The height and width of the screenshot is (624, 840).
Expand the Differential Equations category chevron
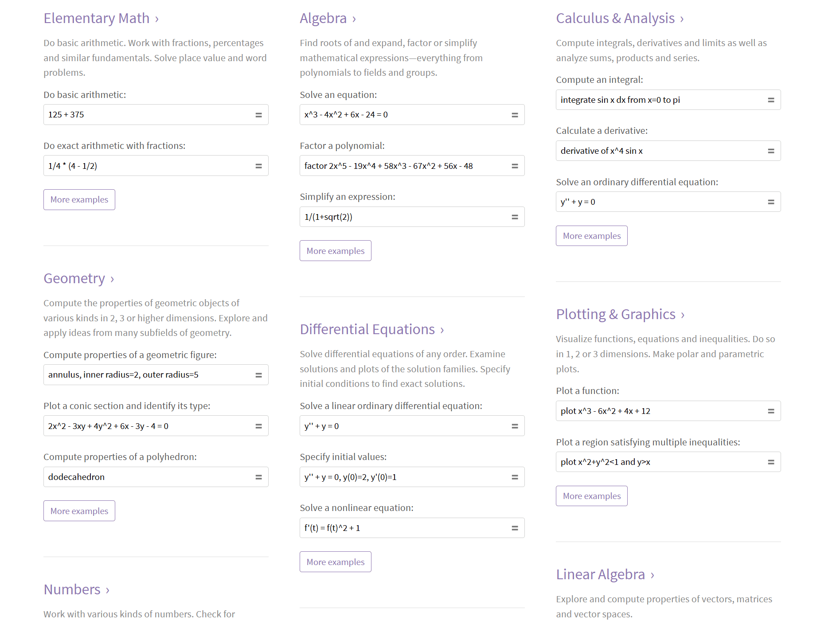pyautogui.click(x=442, y=330)
